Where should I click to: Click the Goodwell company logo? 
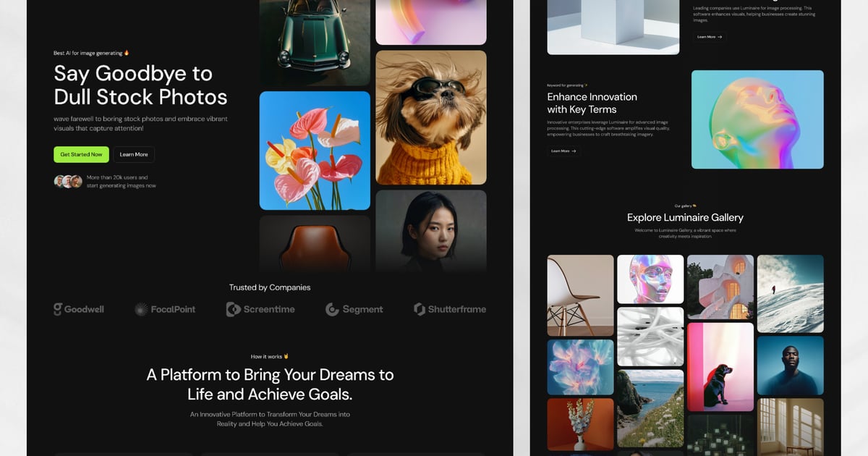(79, 309)
